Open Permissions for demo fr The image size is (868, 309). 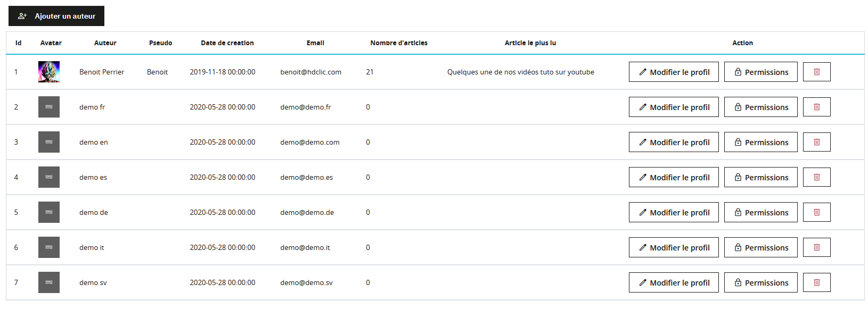point(761,107)
